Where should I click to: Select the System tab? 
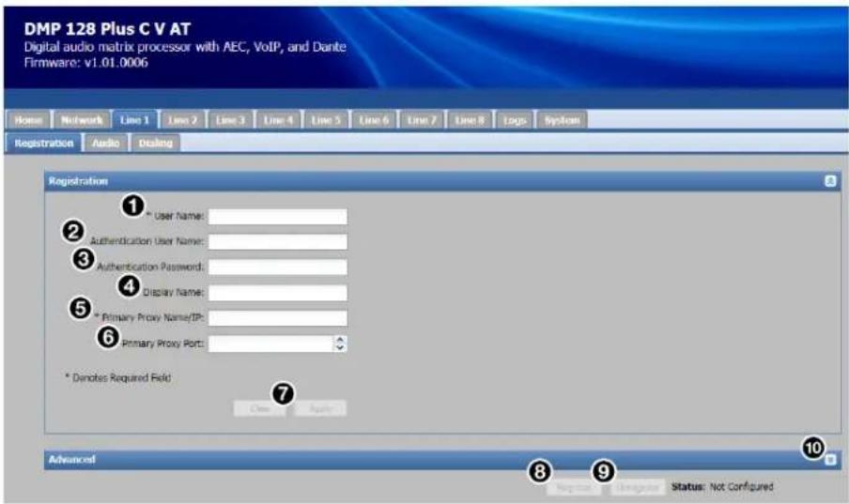click(562, 119)
